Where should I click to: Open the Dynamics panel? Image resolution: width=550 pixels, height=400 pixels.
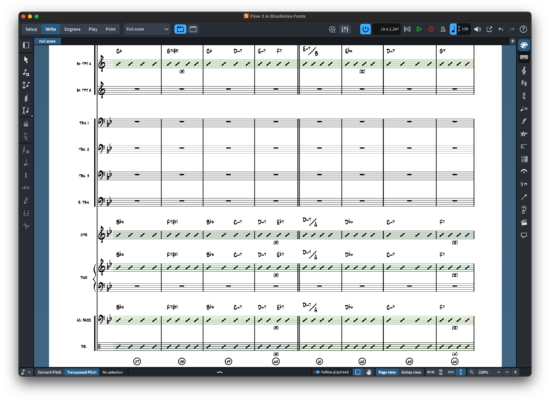(524, 121)
